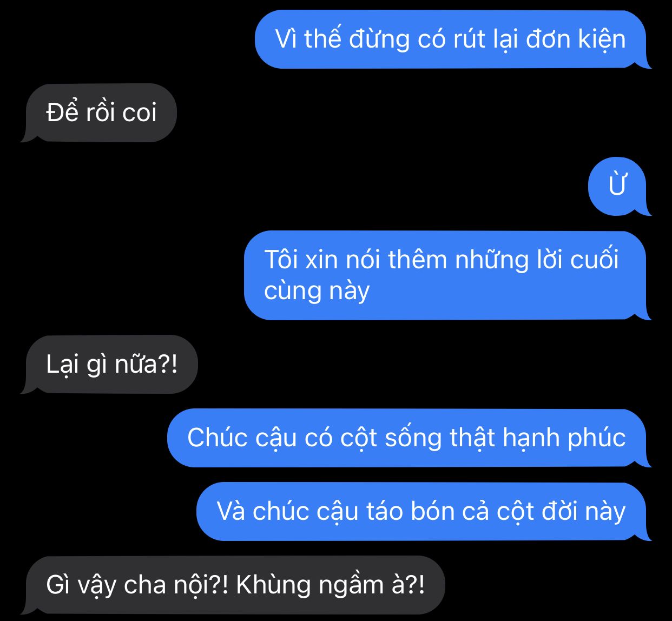Tap the received message 'Lại gì nữa?!'
Viewport: 672px width, 621px height.
coord(110,364)
